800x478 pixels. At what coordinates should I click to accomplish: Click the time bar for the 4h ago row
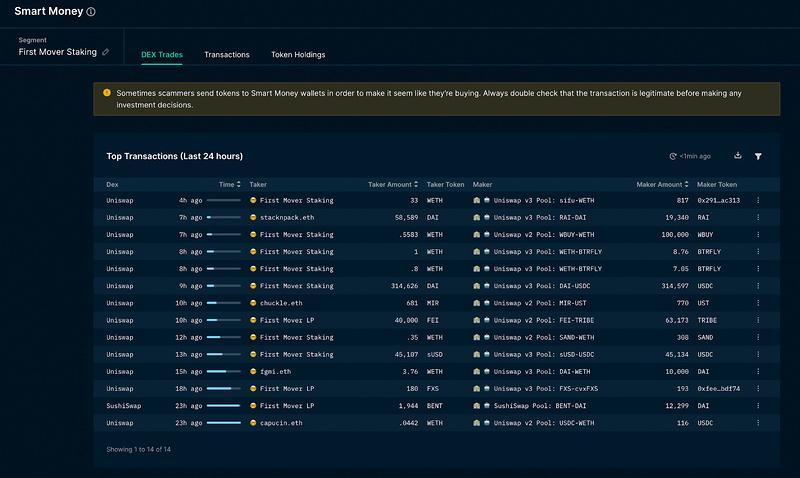[223, 200]
